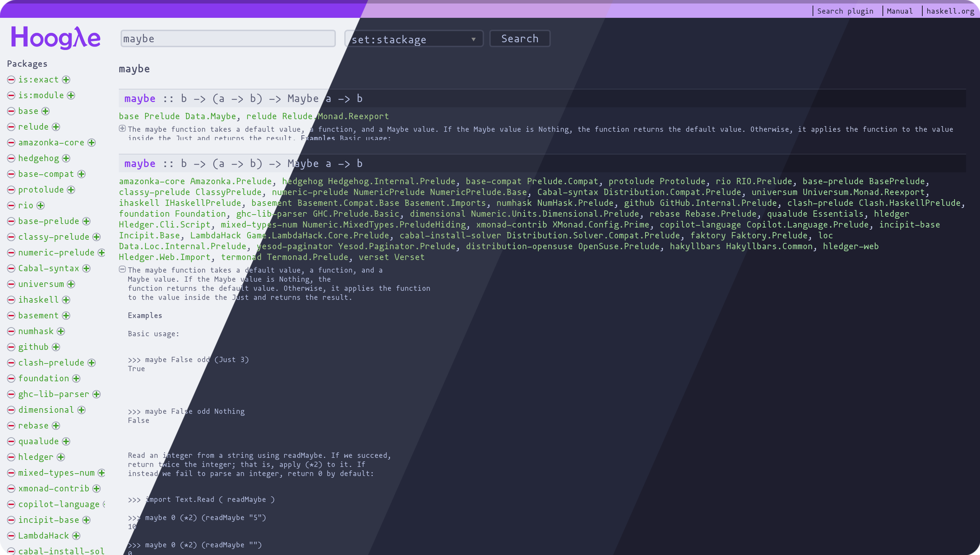The image size is (980, 555).
Task: Include quaalude plus icon
Action: coord(66,441)
